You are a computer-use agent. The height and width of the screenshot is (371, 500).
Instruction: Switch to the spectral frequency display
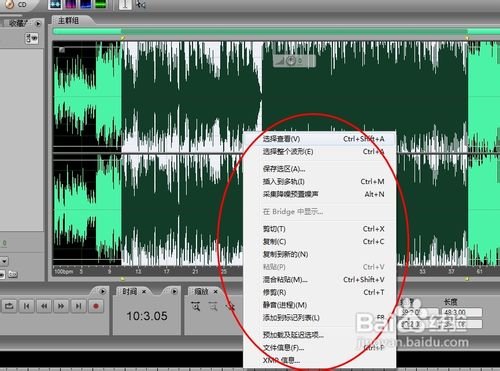(70, 4)
